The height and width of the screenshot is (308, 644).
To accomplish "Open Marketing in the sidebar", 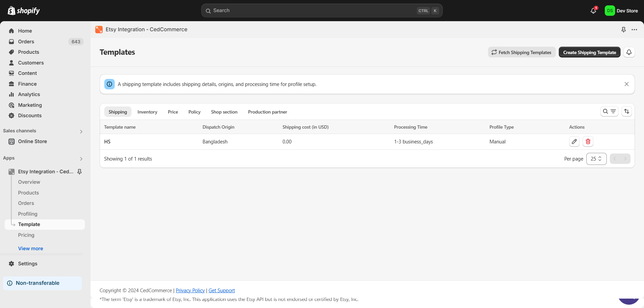I will pos(30,105).
